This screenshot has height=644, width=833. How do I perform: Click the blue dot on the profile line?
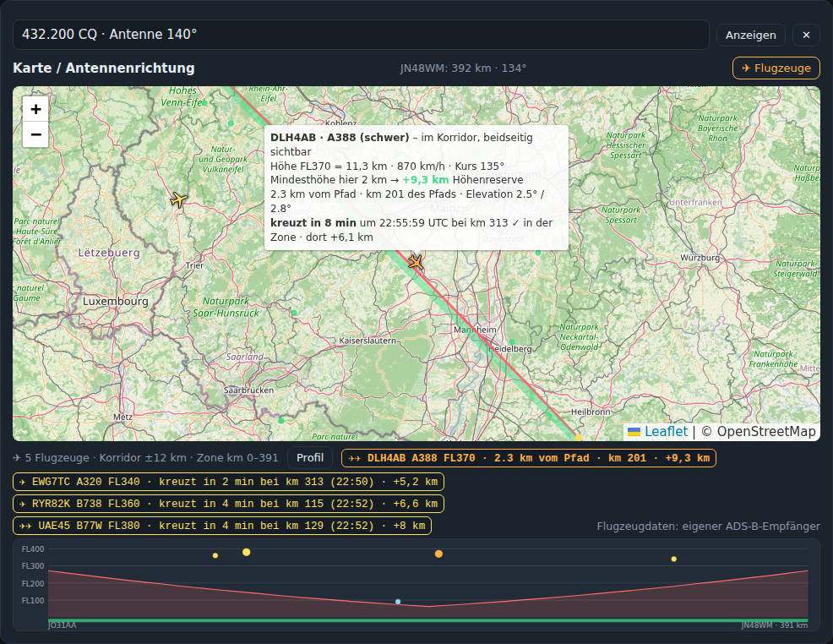pyautogui.click(x=398, y=602)
